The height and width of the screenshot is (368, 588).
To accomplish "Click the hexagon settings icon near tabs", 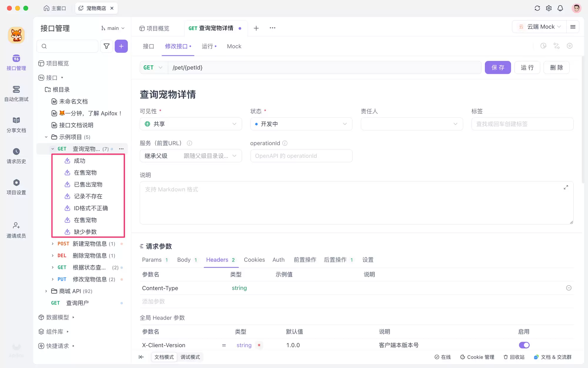I will (x=569, y=46).
